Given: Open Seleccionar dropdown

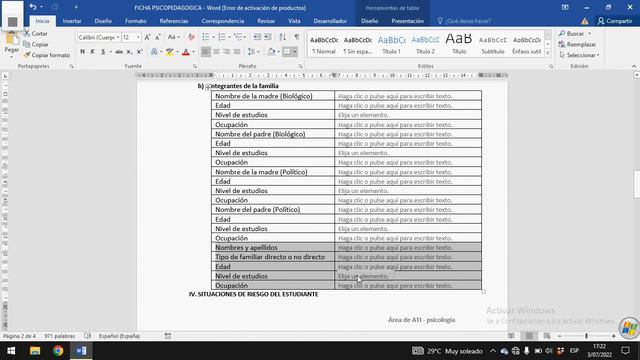Looking at the screenshot, I should click(x=579, y=55).
